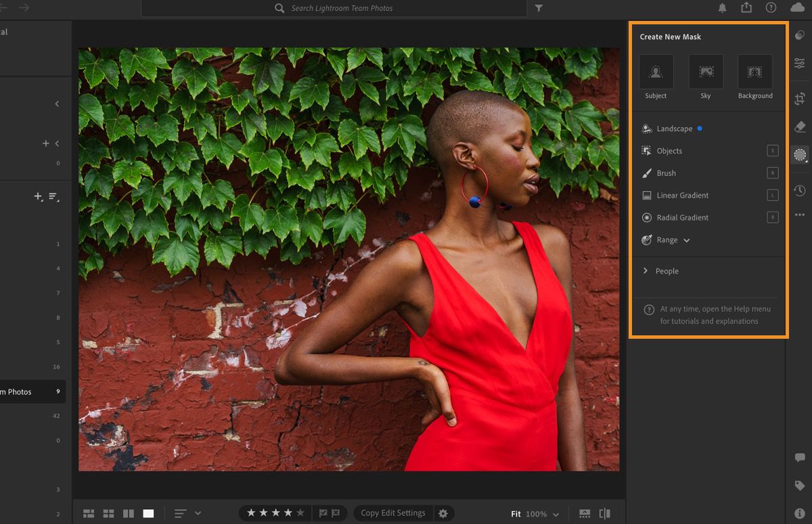Choose the Radial Gradient mask tool

click(683, 218)
